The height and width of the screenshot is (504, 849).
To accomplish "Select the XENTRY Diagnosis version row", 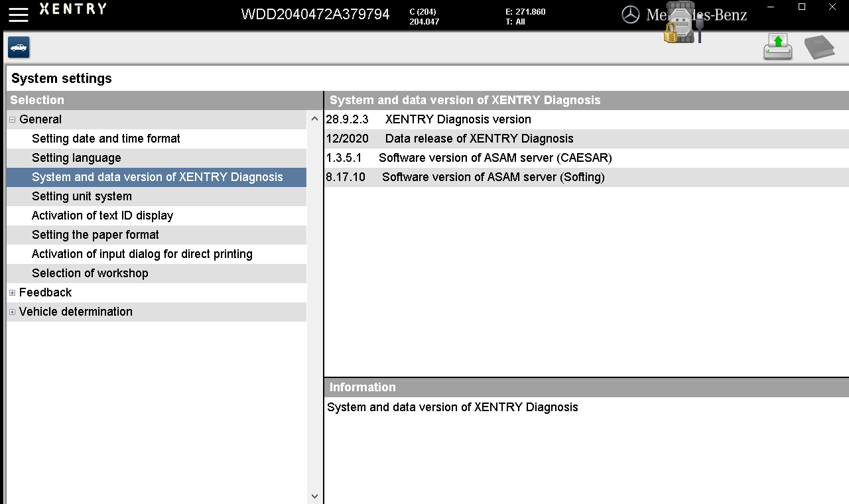I will coord(586,119).
